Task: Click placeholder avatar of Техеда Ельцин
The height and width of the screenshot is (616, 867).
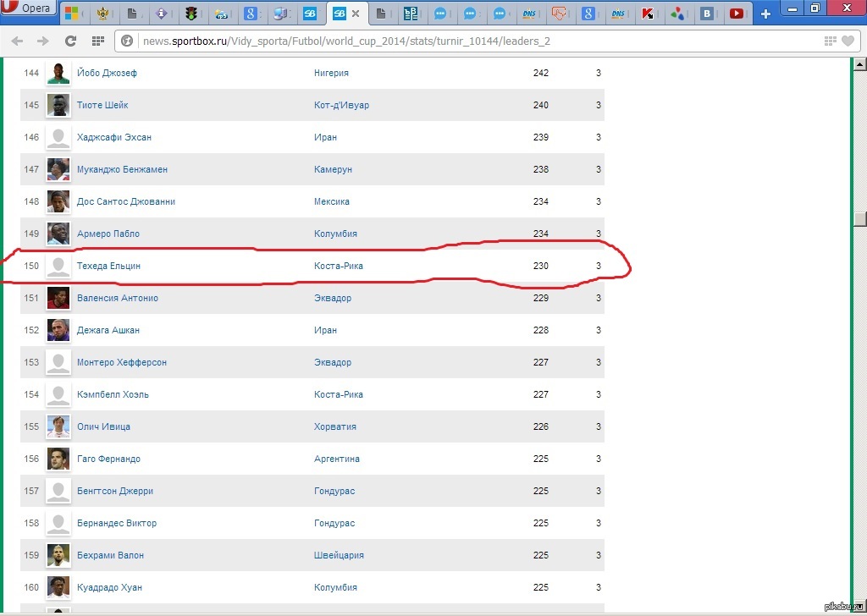Action: pyautogui.click(x=58, y=266)
